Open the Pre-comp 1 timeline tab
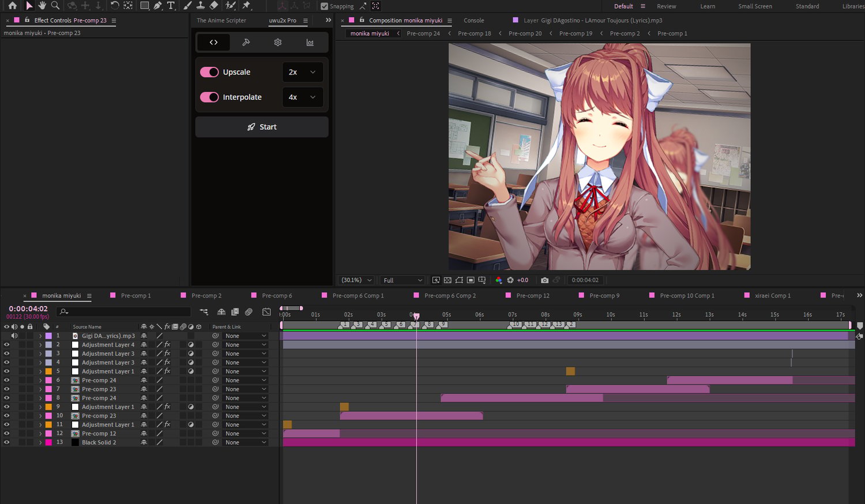The height and width of the screenshot is (504, 865). coord(136,296)
